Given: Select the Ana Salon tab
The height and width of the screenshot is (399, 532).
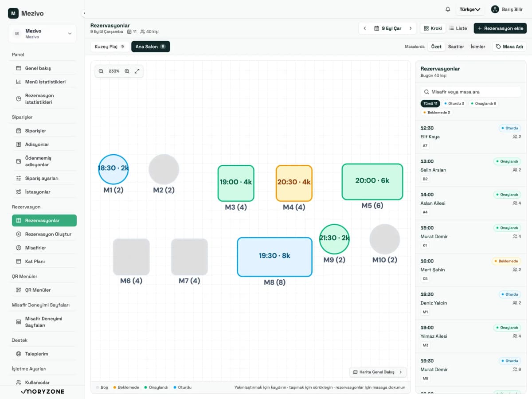Looking at the screenshot, I should [x=151, y=47].
